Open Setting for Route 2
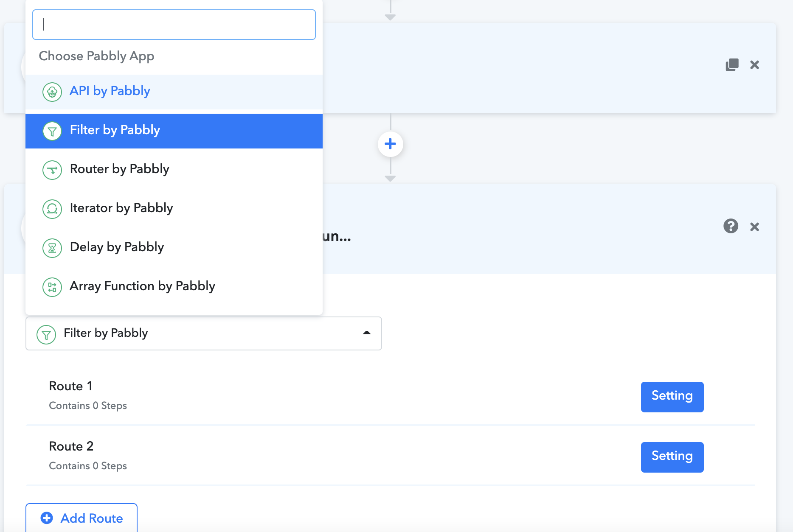 [x=672, y=457]
